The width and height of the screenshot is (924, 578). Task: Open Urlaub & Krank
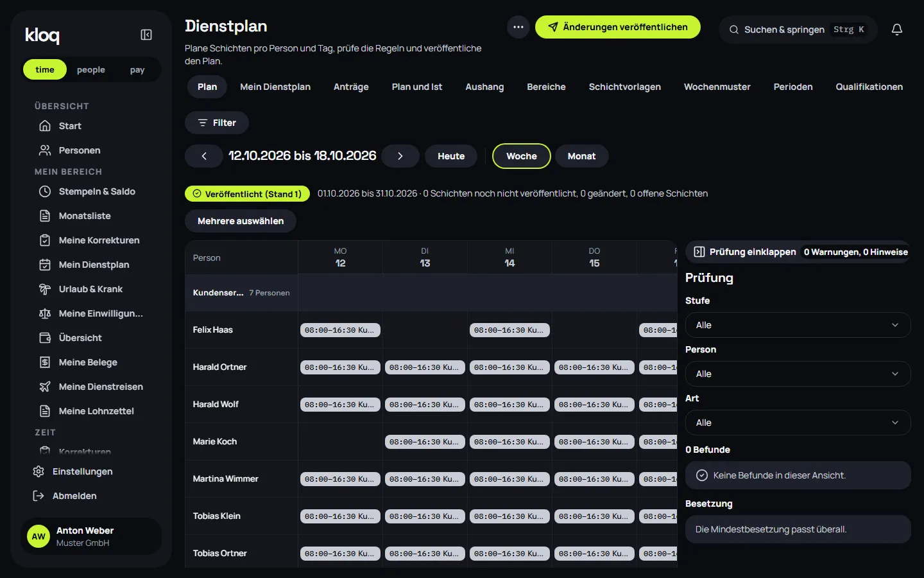91,289
